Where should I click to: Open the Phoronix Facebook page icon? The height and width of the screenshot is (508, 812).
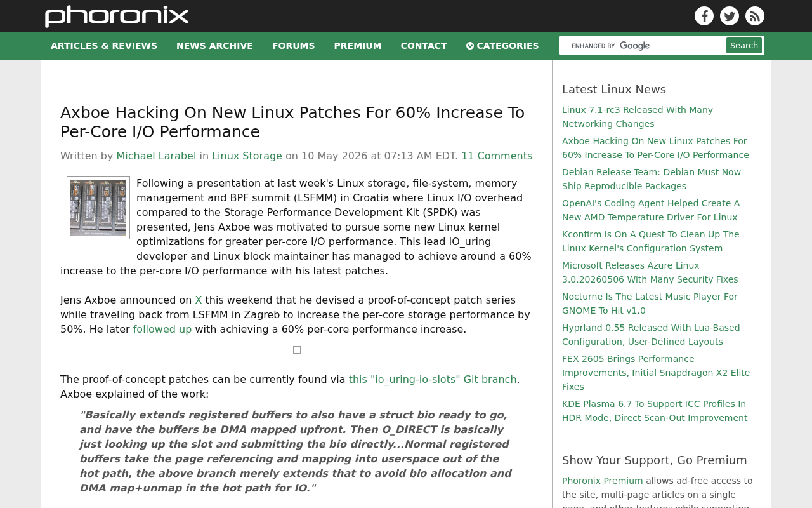click(x=704, y=16)
